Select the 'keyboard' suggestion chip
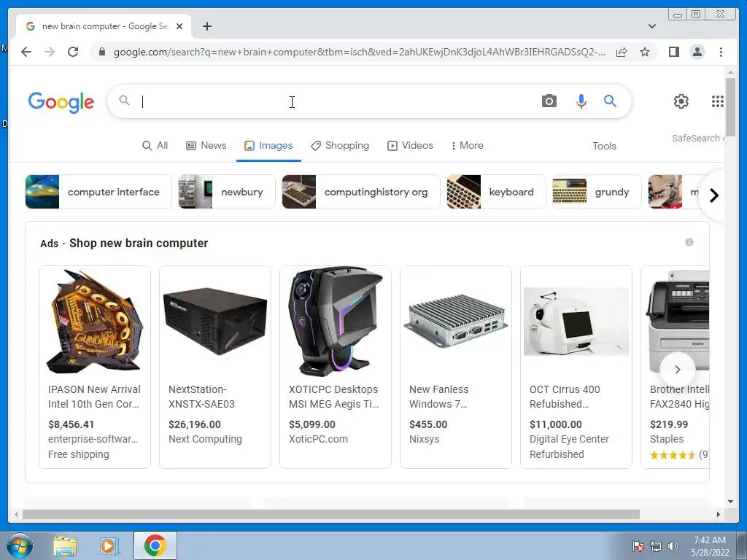This screenshot has width=747, height=560. (x=496, y=192)
